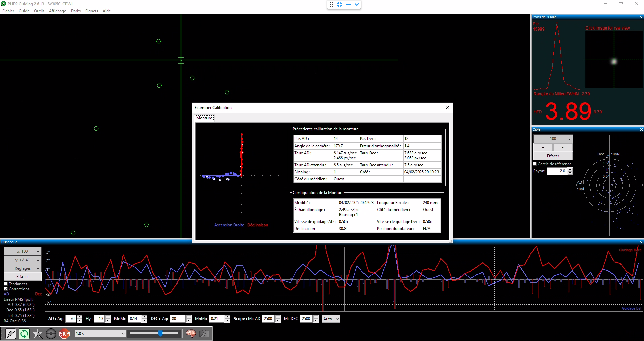This screenshot has width=644, height=341.
Task: Click the Effacer button in Historique
Action: coord(22,277)
